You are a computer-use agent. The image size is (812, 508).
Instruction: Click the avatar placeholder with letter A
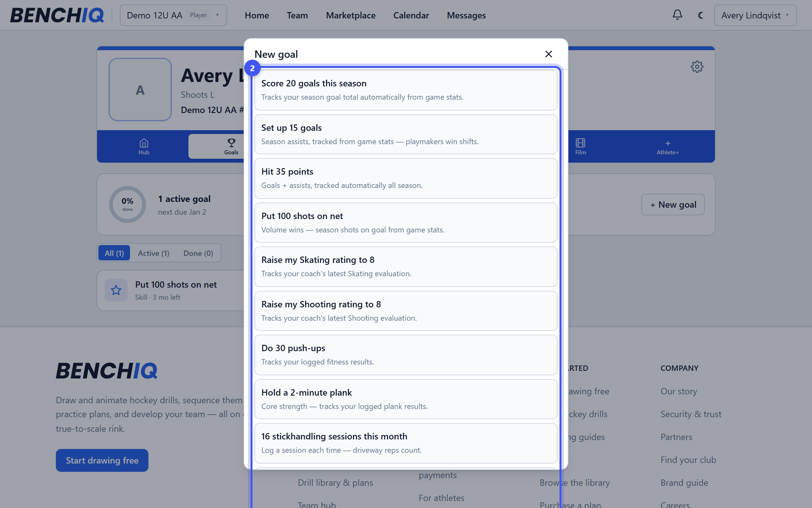140,90
